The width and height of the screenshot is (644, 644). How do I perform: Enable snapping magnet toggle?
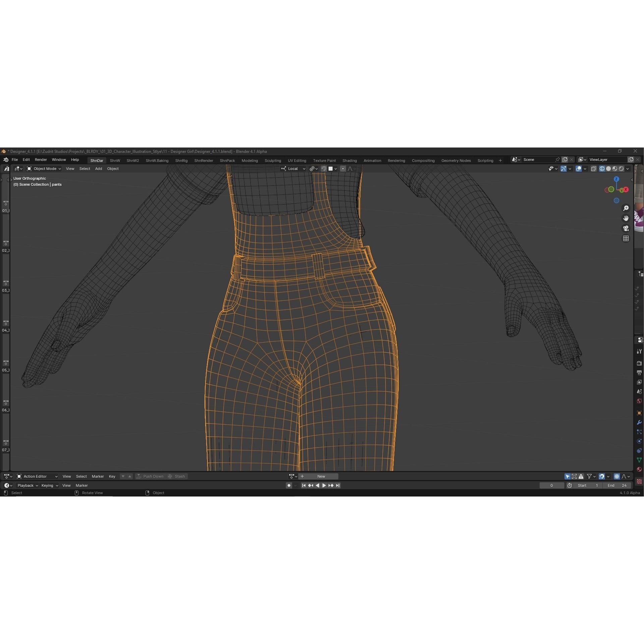(x=324, y=169)
